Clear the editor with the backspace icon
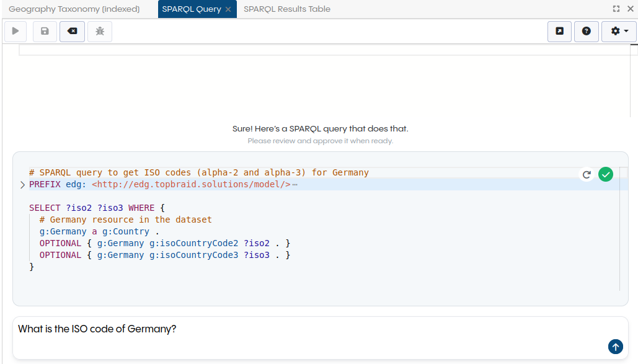Image resolution: width=638 pixels, height=364 pixels. (x=72, y=31)
